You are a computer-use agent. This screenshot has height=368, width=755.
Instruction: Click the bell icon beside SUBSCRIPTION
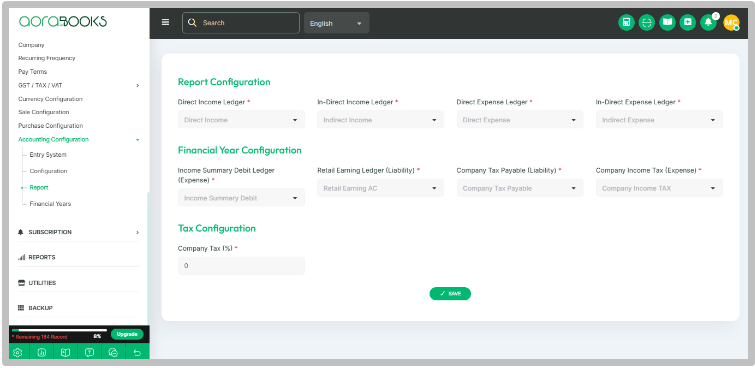tap(21, 232)
